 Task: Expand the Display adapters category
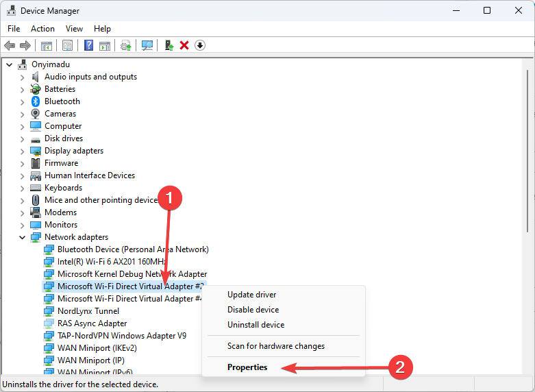tap(23, 151)
